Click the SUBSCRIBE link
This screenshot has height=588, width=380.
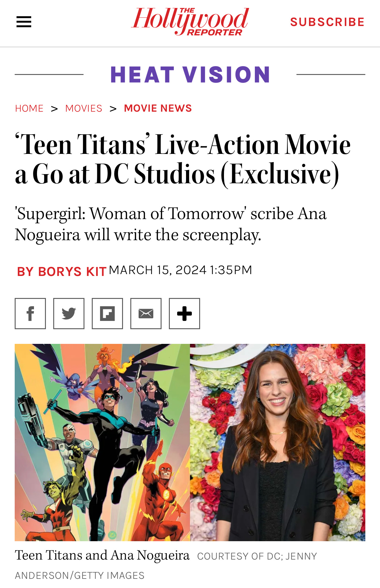pyautogui.click(x=327, y=22)
